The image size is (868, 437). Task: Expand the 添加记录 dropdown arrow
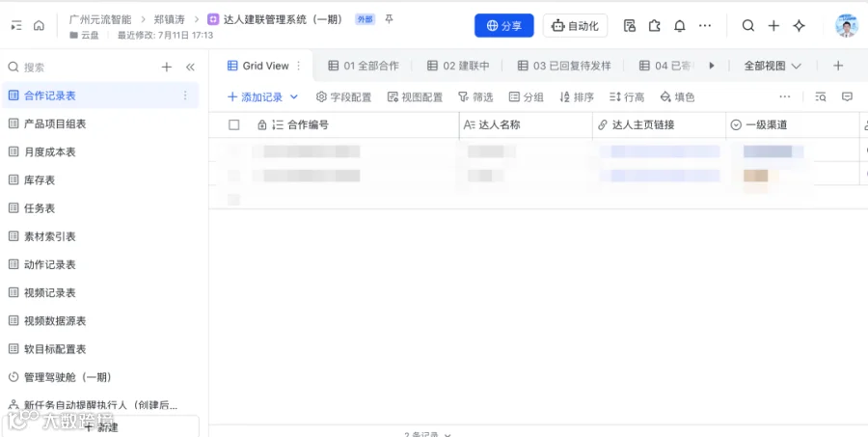point(294,96)
